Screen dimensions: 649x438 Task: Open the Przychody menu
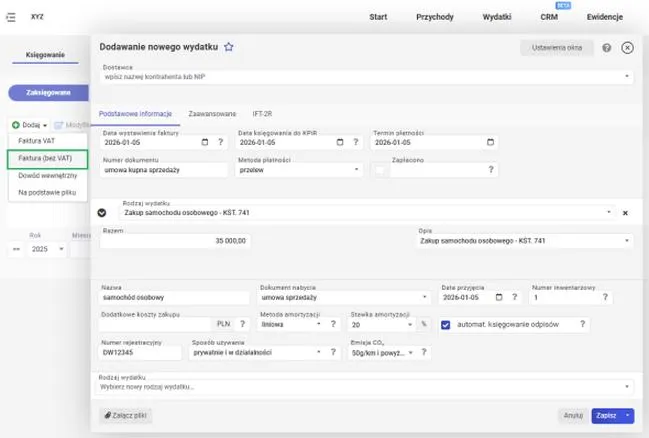435,17
